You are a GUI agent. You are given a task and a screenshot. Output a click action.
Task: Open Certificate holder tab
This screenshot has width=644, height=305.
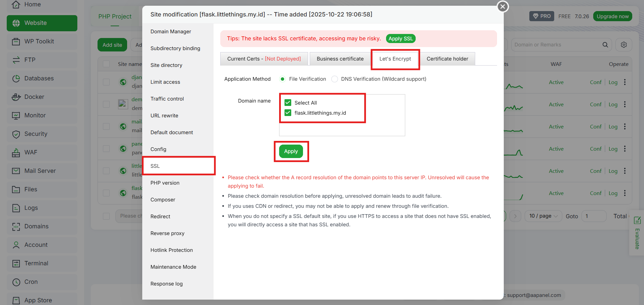coord(447,59)
